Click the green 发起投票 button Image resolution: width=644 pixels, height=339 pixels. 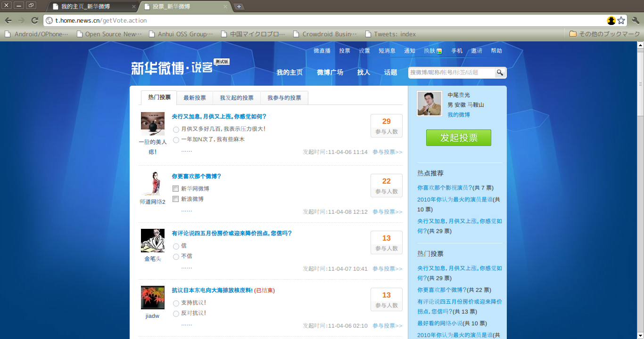click(x=459, y=137)
